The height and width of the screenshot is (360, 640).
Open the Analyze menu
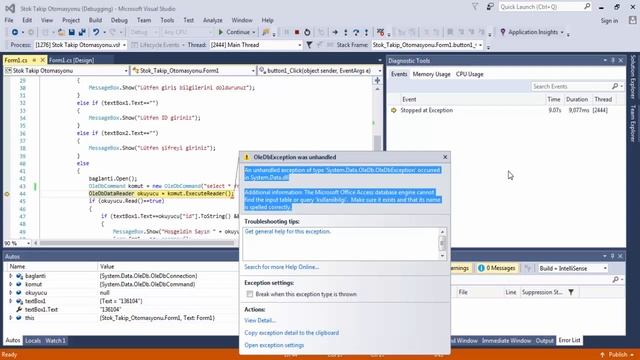(213, 20)
